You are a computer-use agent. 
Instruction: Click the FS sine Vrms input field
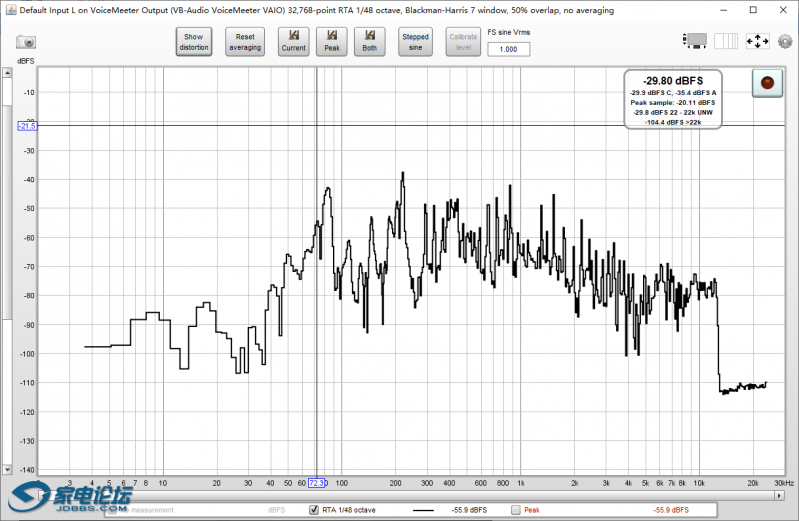(x=508, y=49)
